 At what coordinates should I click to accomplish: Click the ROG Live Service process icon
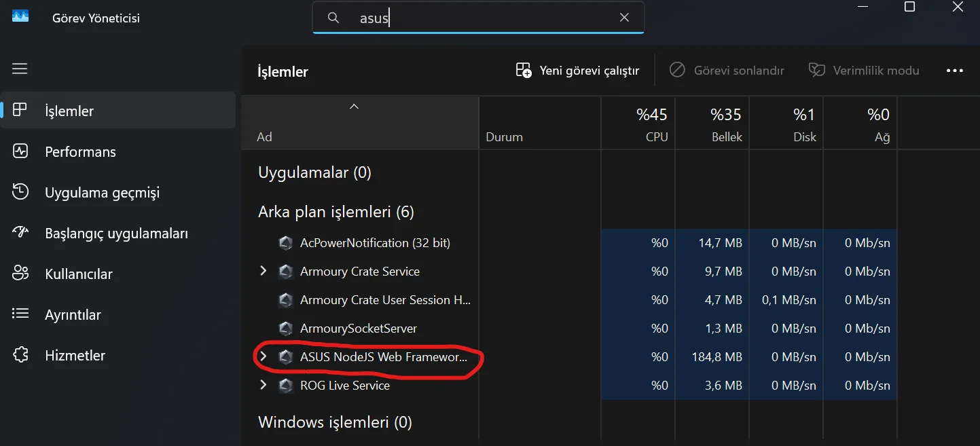[x=286, y=386]
